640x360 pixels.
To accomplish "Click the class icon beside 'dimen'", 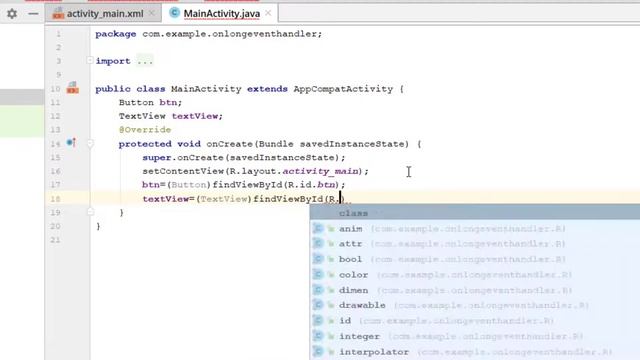I will pyautogui.click(x=318, y=290).
